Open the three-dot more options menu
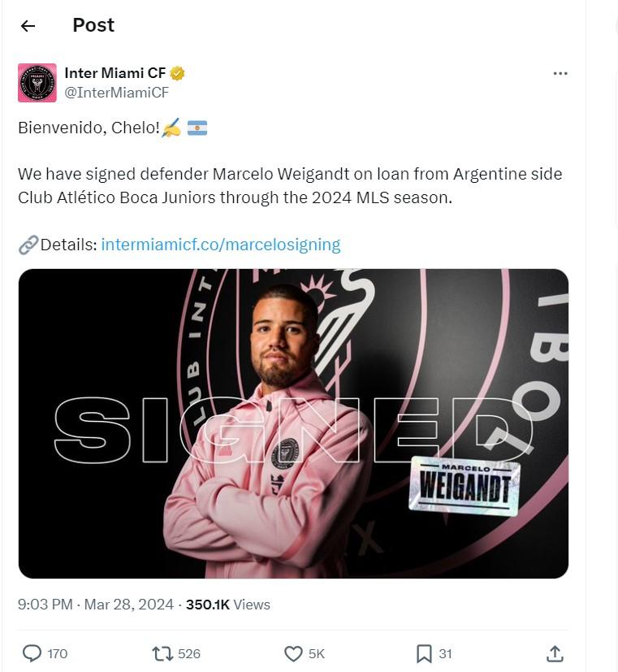This screenshot has width=618, height=672. point(560,74)
